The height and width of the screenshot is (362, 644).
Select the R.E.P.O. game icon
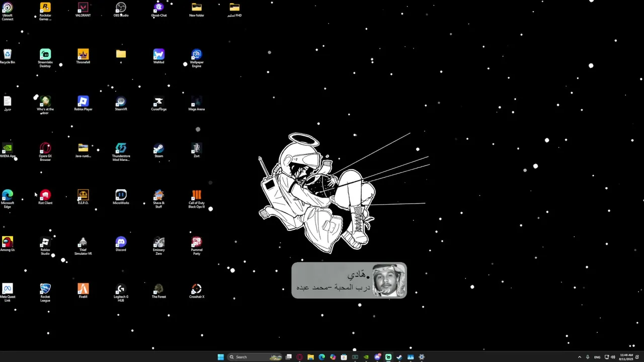pos(83,197)
